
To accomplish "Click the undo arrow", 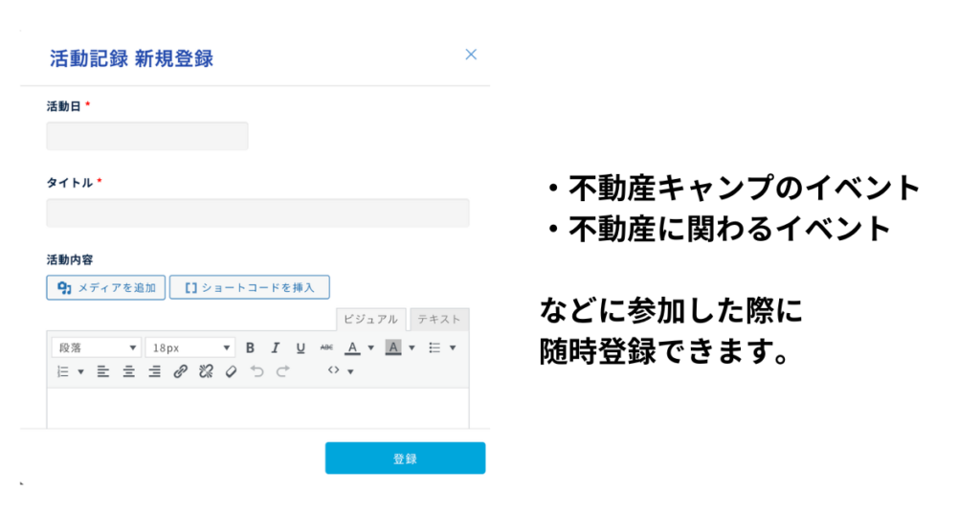I will coord(256,371).
